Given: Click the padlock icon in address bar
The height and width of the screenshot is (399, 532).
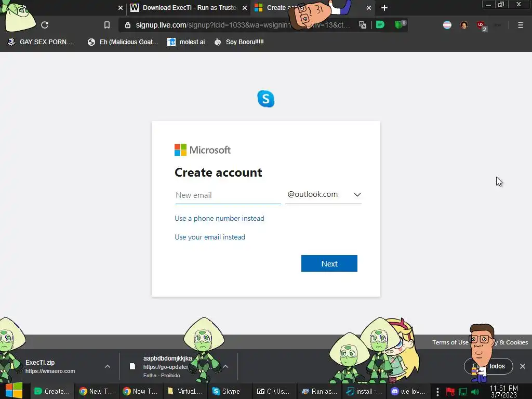Looking at the screenshot, I should pos(128,25).
